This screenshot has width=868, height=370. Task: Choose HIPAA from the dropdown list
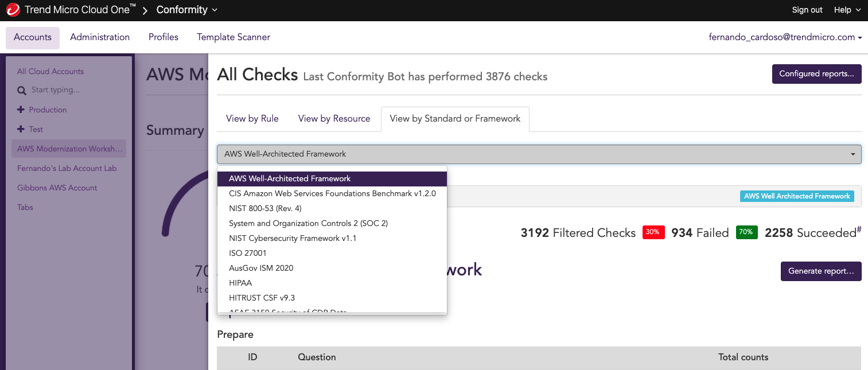[x=332, y=283]
